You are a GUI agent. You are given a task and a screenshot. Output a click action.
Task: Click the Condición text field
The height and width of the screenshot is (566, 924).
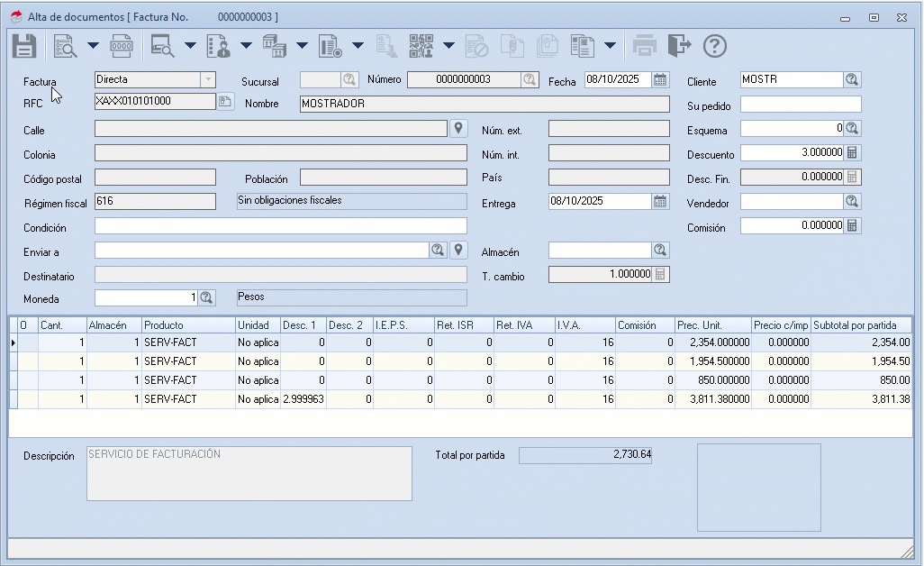click(280, 226)
